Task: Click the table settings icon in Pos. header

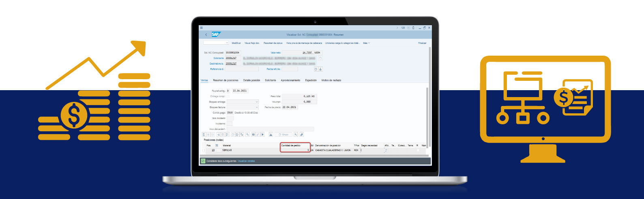Action: pyautogui.click(x=217, y=145)
